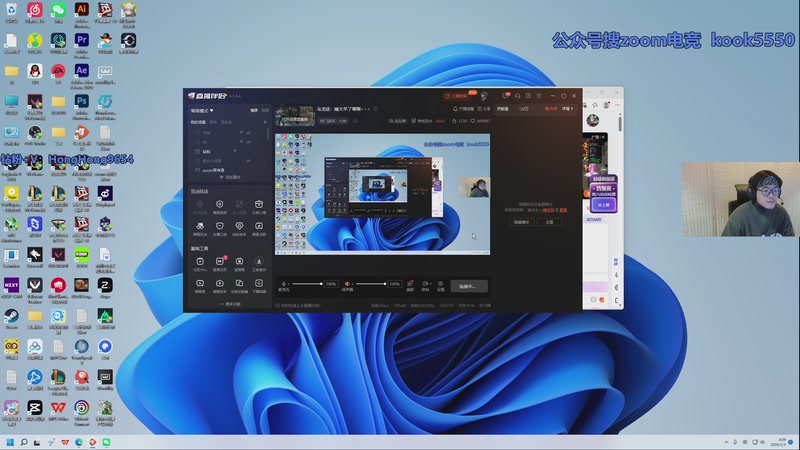Open Adobe Photoshop desktop icon
This screenshot has height=450, width=800.
(82, 102)
